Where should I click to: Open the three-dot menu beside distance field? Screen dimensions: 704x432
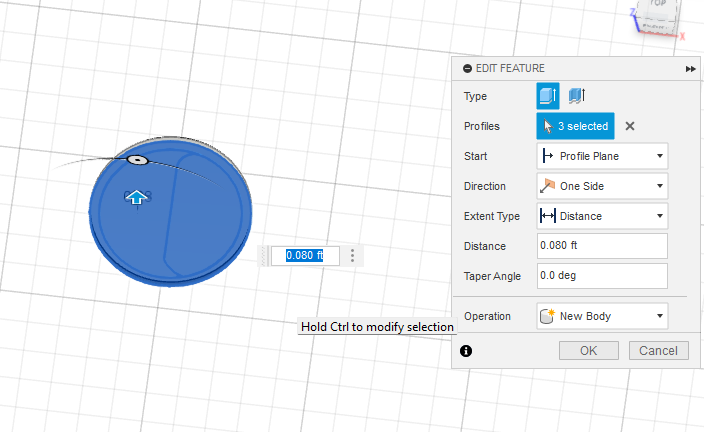click(x=352, y=256)
